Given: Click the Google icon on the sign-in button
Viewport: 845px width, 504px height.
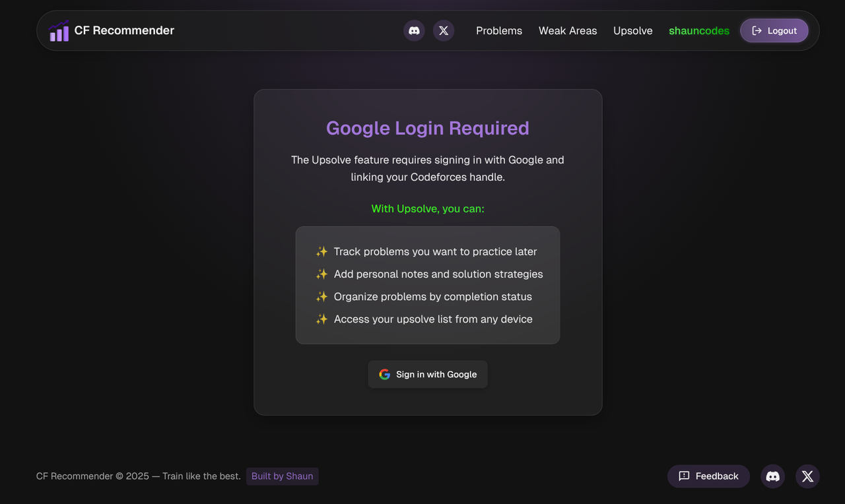Looking at the screenshot, I should tap(384, 374).
